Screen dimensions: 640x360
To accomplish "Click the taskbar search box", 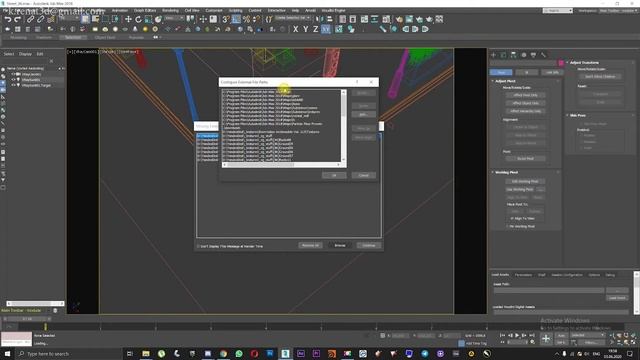I will 69,354.
